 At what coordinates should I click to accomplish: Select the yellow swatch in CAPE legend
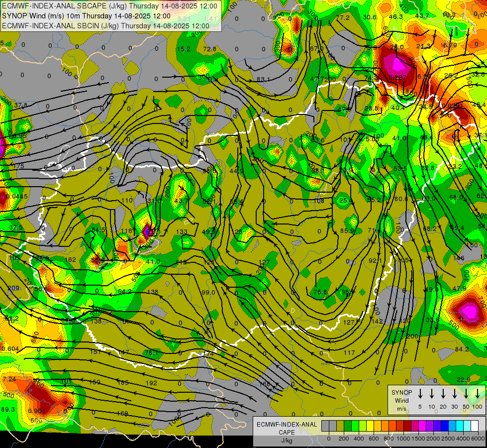pyautogui.click(x=370, y=426)
